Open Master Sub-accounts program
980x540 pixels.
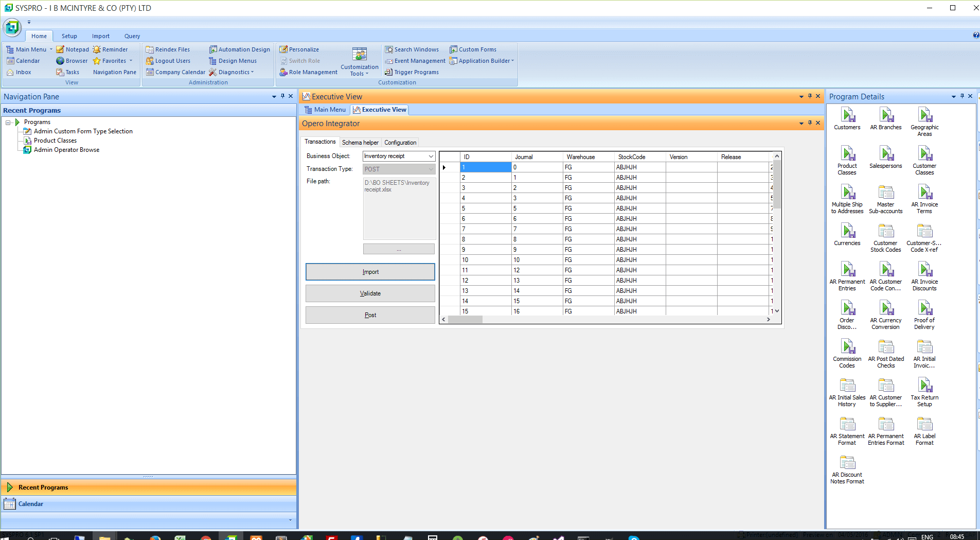tap(885, 199)
